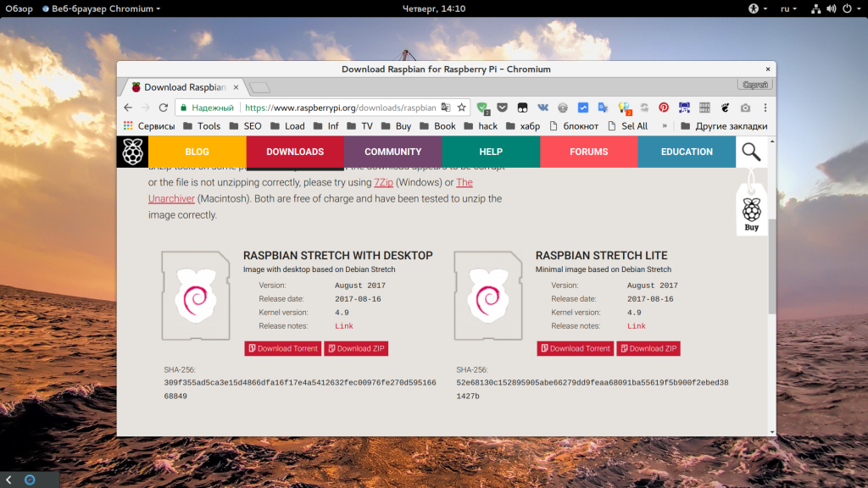The width and height of the screenshot is (868, 488).
Task: Go to the COMMUNITY section
Action: pos(393,152)
